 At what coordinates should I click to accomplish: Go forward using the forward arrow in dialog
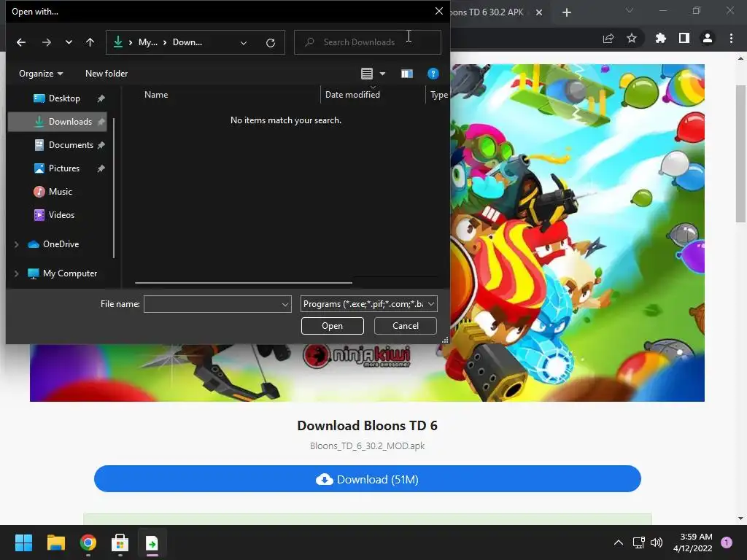pyautogui.click(x=46, y=42)
